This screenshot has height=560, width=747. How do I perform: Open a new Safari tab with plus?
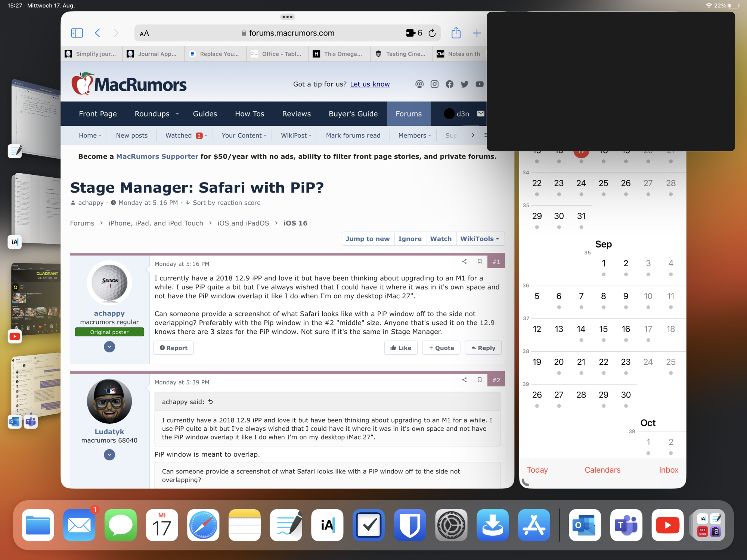point(477,33)
